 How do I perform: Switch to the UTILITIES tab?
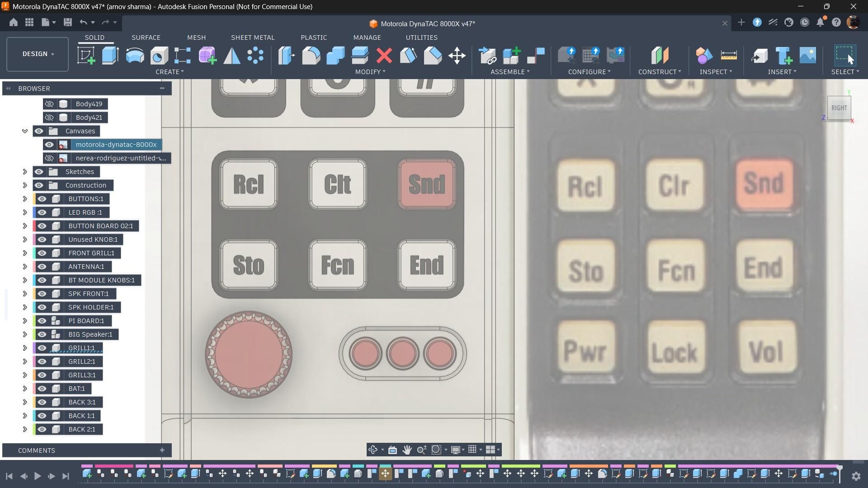(x=421, y=38)
